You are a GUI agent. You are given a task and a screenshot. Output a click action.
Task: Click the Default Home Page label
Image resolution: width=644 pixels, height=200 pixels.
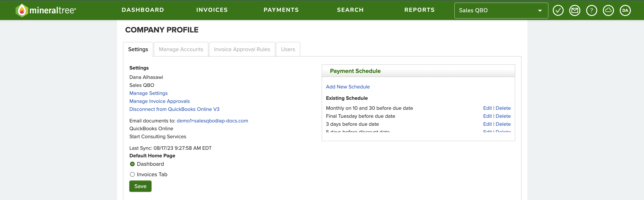pos(152,156)
